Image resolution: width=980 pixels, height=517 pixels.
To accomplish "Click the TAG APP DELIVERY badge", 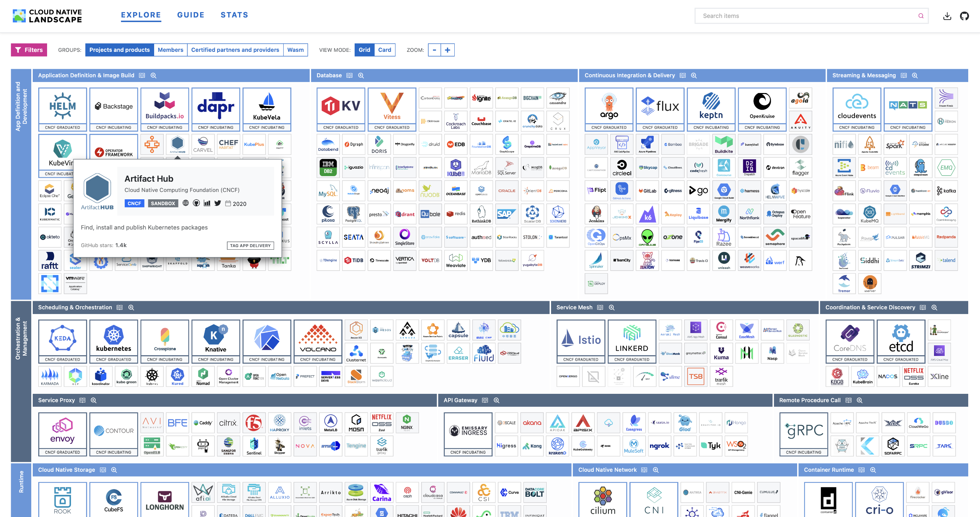I will (x=250, y=246).
